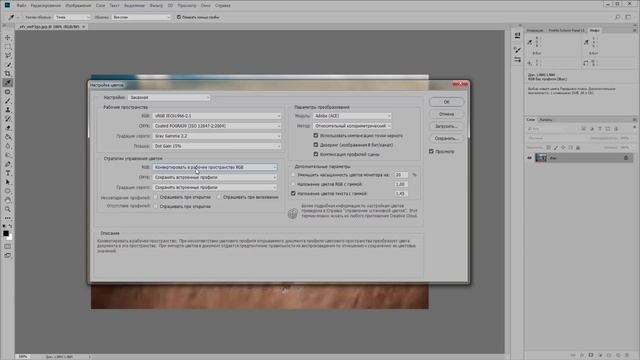640x360 pixels.
Task: Open working space RGB sRGB dropdown
Action: pyautogui.click(x=217, y=116)
